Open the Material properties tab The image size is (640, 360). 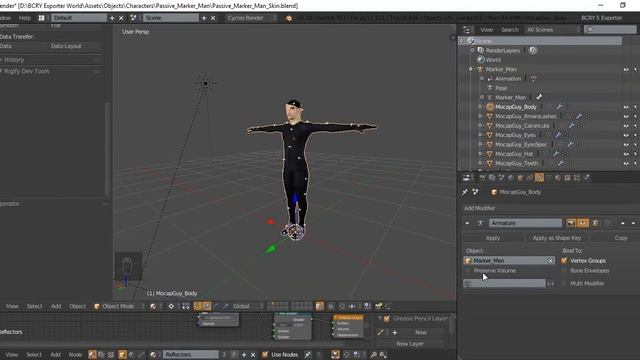click(558, 178)
